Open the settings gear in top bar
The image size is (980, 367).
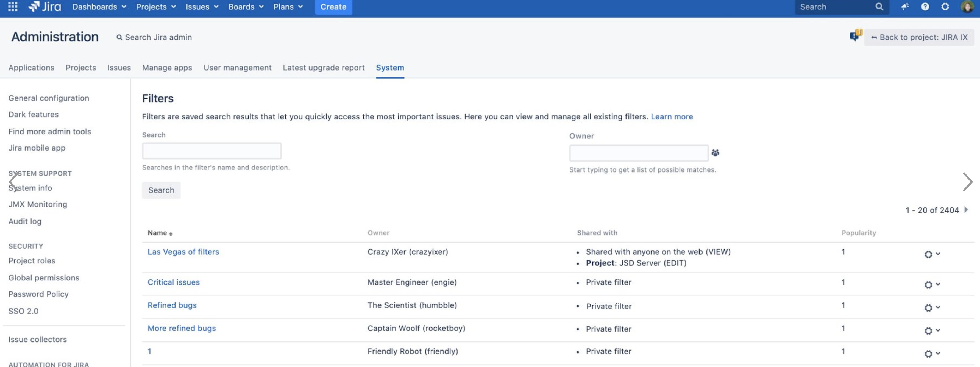[945, 7]
